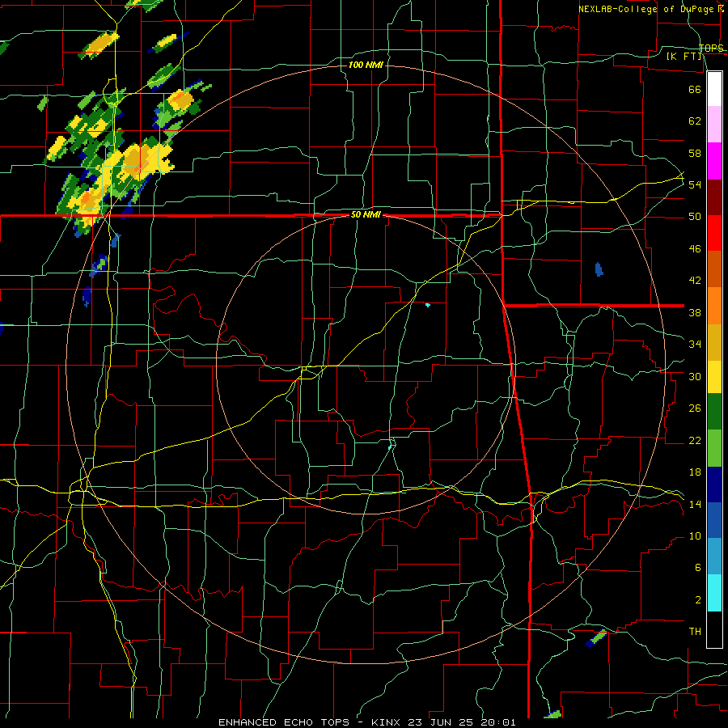
Task: Click the legend value 10
Action: click(695, 535)
